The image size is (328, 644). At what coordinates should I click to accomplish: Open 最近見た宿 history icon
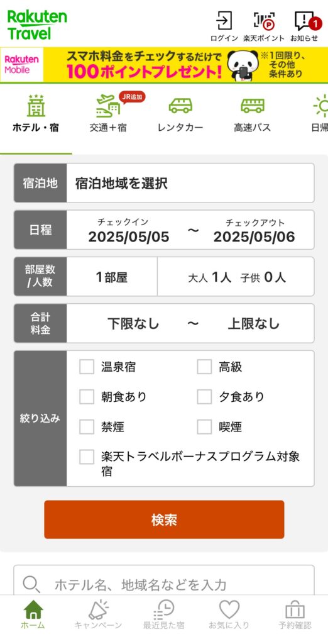pyautogui.click(x=164, y=609)
